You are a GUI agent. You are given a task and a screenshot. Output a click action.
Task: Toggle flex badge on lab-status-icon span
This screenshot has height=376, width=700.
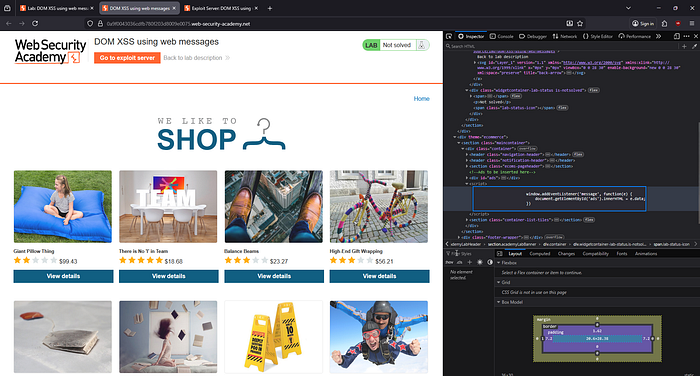pyautogui.click(x=562, y=108)
